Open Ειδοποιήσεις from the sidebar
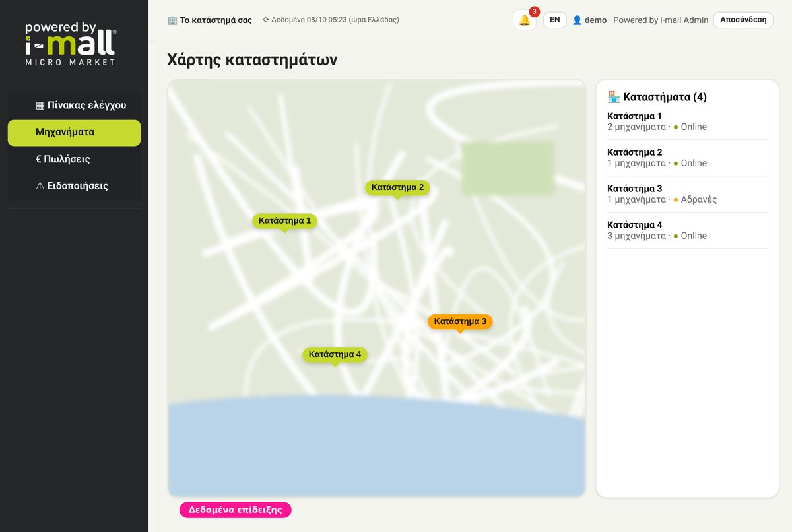Viewport: 792px width, 532px height. click(x=74, y=186)
